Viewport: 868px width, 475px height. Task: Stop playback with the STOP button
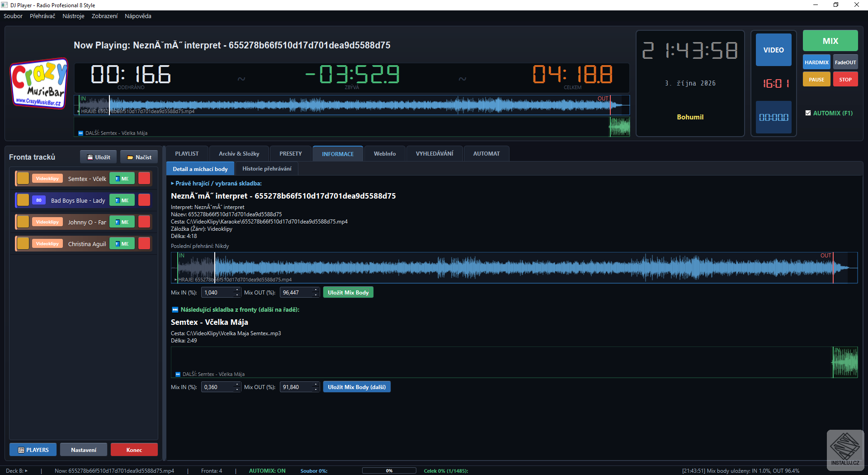845,79
